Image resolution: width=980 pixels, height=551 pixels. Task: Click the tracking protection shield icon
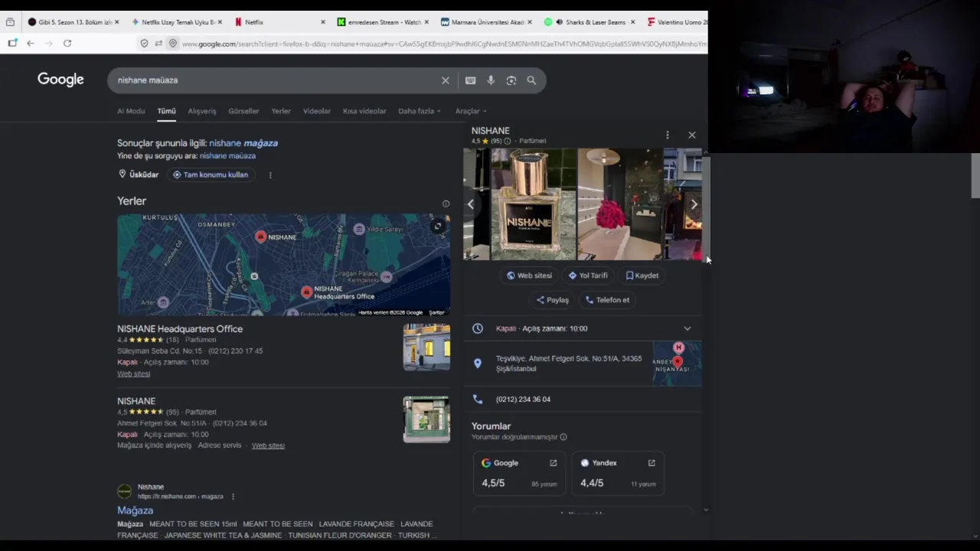tap(144, 44)
